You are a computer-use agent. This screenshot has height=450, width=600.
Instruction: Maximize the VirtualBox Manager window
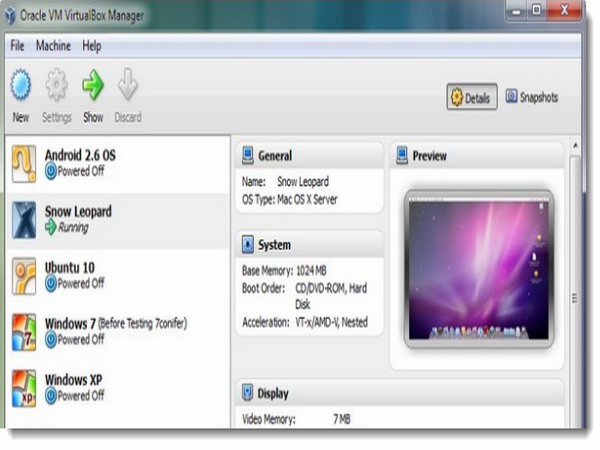[537, 10]
